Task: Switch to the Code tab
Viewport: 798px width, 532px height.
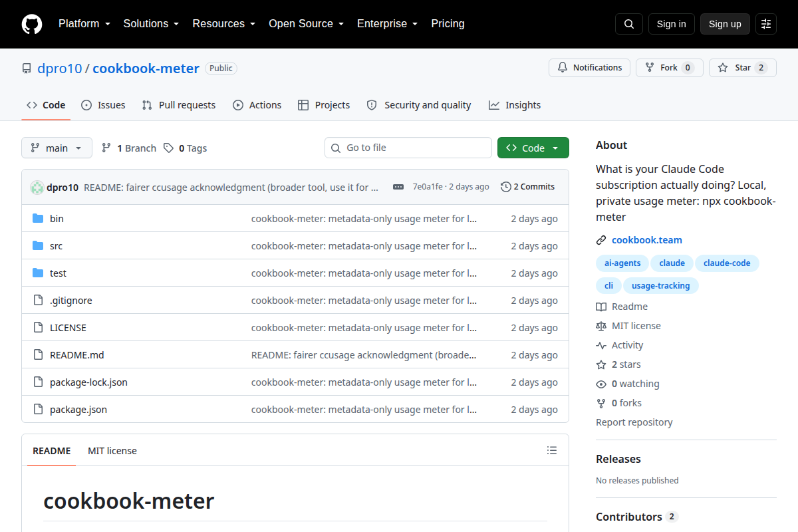Action: point(46,105)
